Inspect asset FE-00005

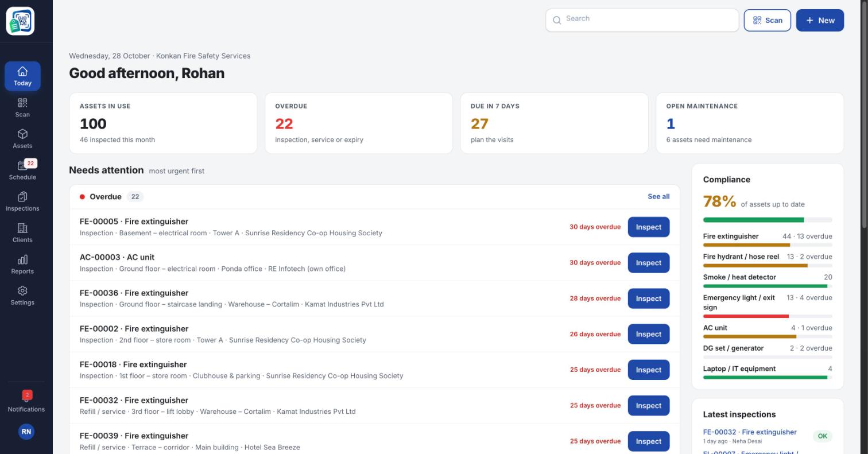(x=649, y=227)
